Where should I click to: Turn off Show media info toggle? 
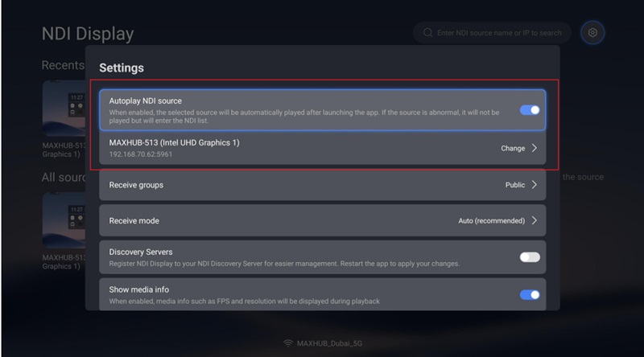529,294
